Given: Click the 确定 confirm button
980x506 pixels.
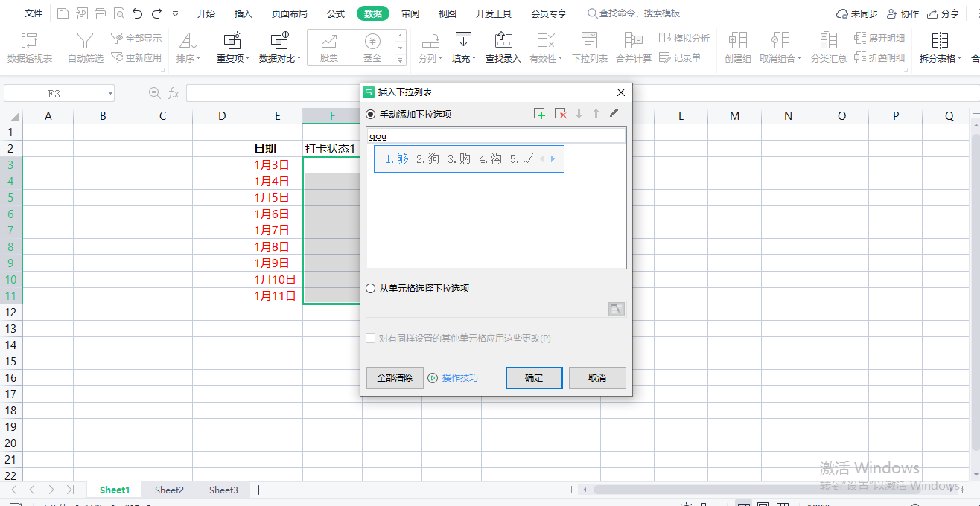Looking at the screenshot, I should click(x=533, y=377).
